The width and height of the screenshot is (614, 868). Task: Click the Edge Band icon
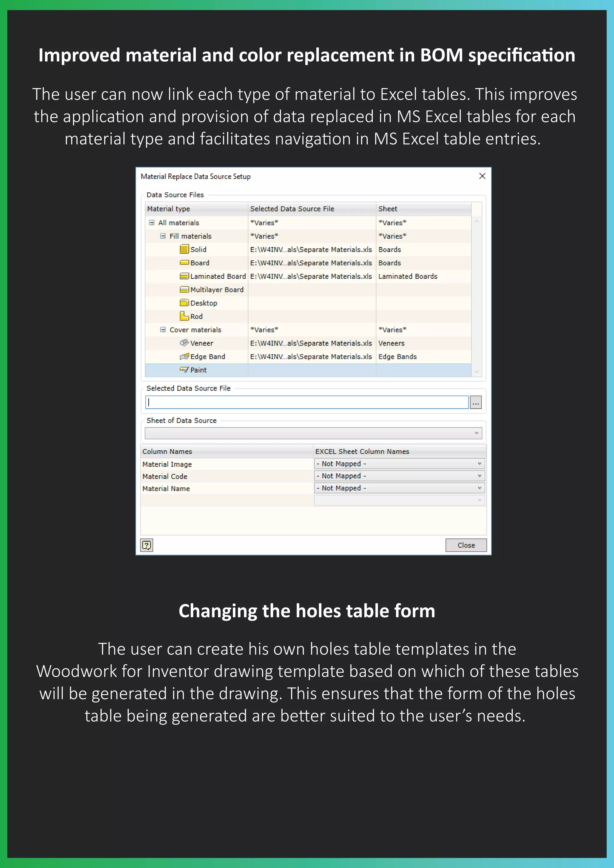184,356
